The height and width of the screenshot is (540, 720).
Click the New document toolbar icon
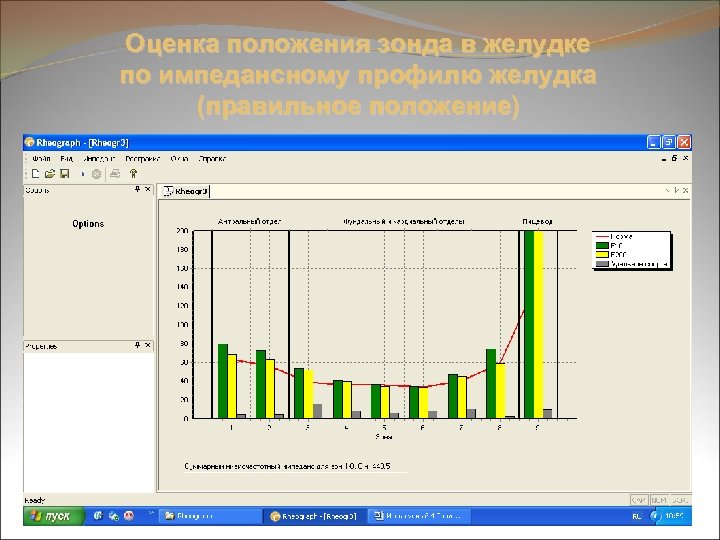(x=35, y=174)
